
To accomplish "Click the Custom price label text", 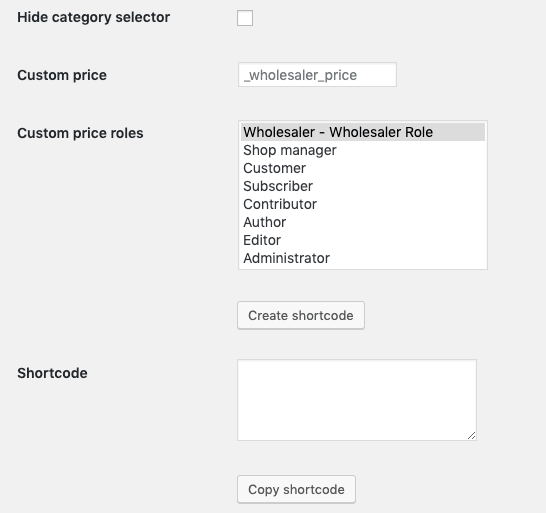I will tap(62, 75).
